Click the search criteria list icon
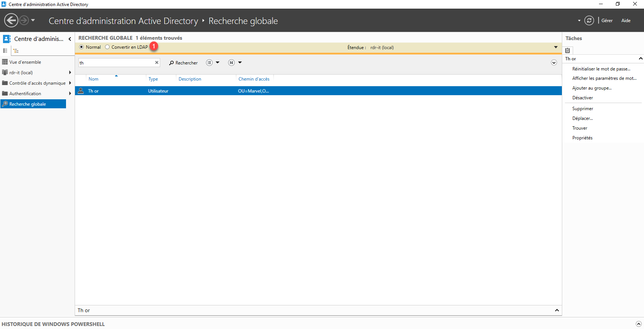Viewport: 644px width, 329px height. [x=209, y=63]
